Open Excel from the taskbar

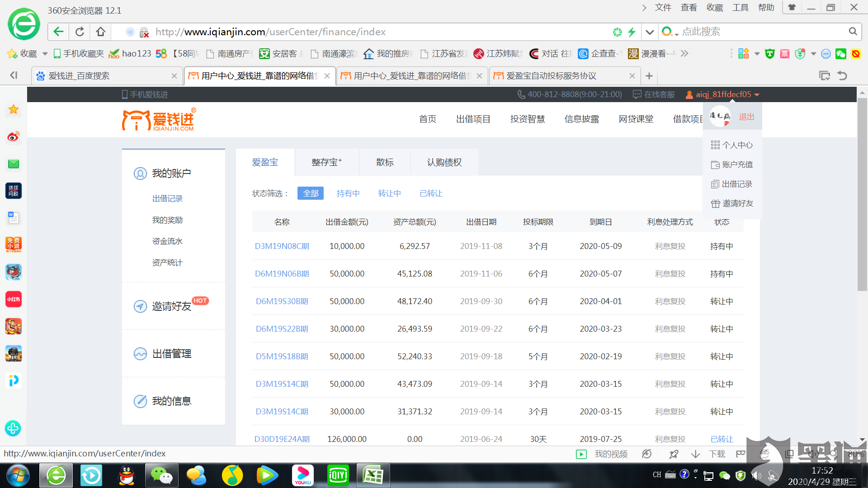click(373, 475)
